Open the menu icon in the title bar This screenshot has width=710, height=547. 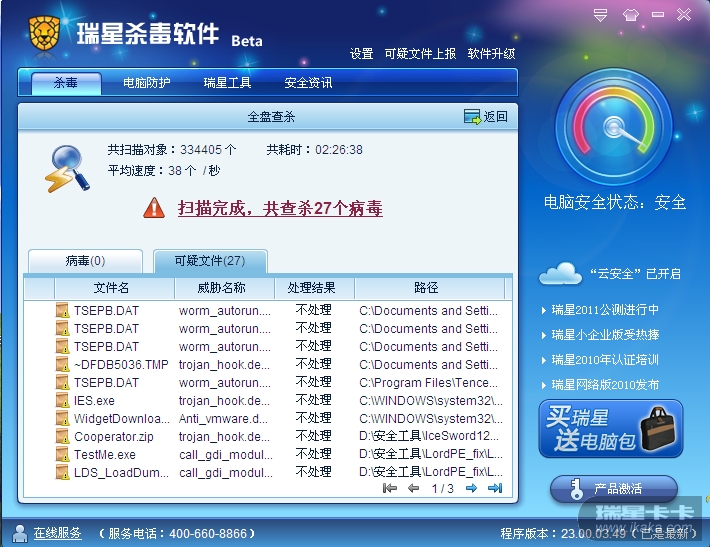pyautogui.click(x=600, y=15)
